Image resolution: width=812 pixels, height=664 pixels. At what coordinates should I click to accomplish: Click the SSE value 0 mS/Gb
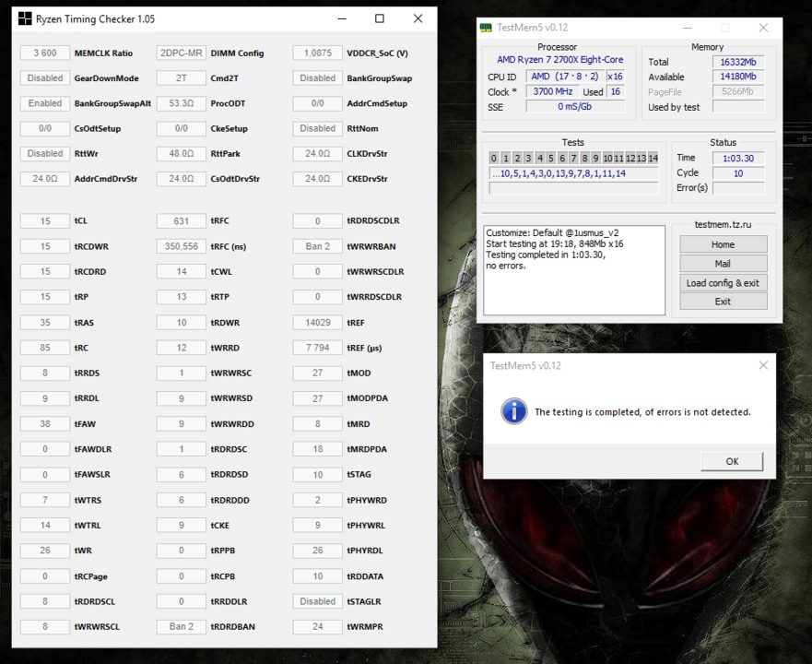coord(575,107)
